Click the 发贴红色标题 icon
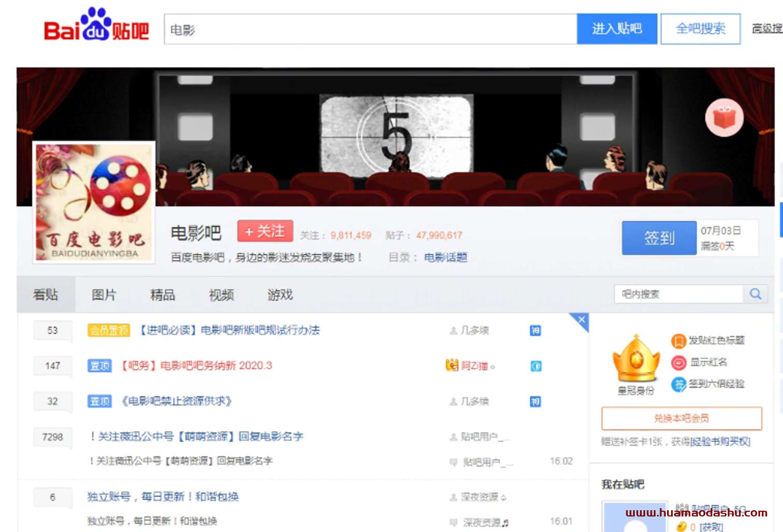783x532 pixels. click(x=678, y=341)
